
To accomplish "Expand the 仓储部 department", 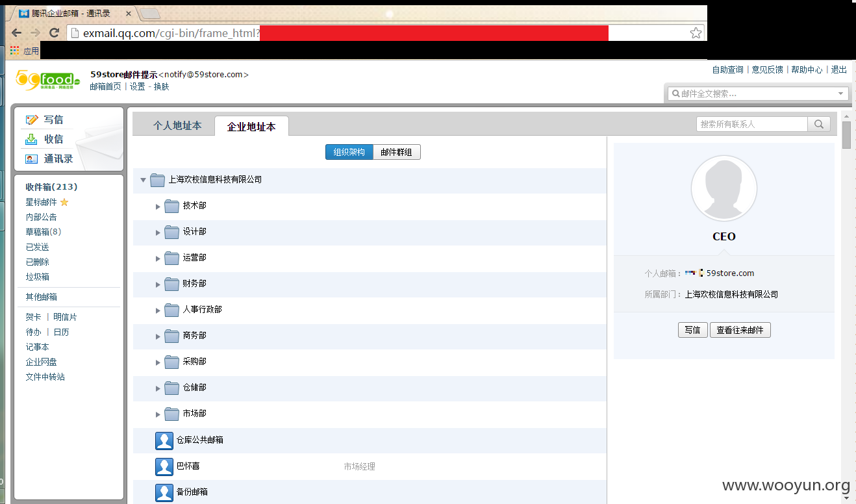I will pos(158,388).
